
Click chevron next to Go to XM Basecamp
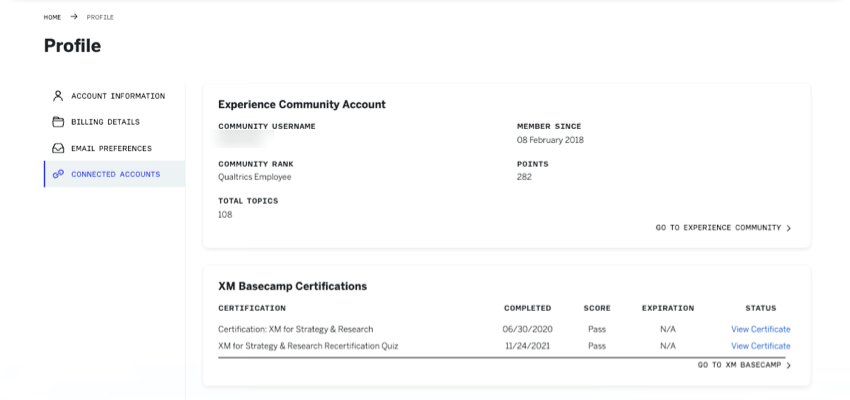click(789, 365)
